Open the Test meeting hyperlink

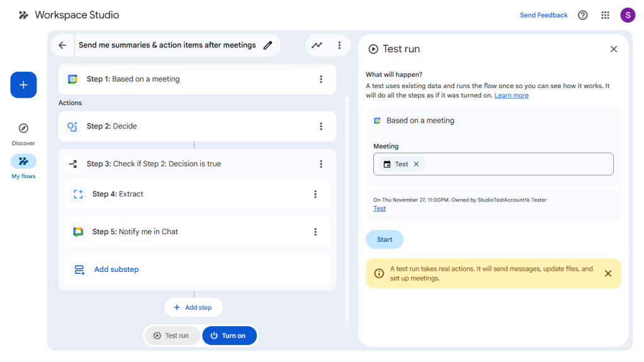[x=380, y=209]
